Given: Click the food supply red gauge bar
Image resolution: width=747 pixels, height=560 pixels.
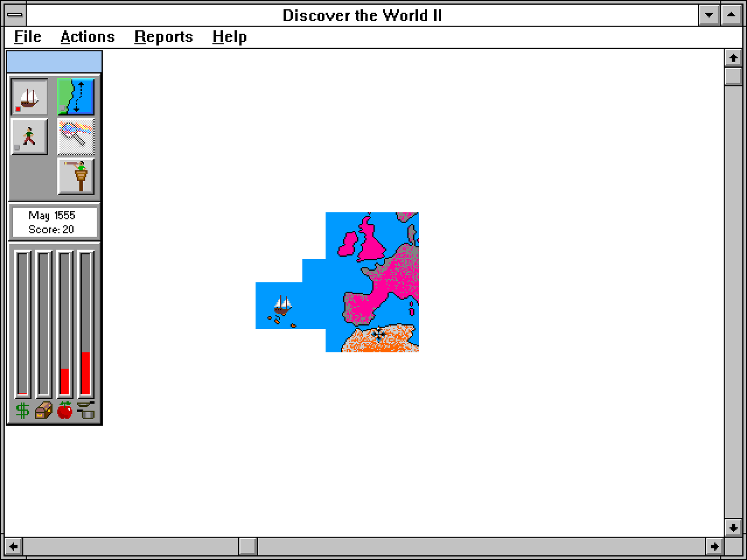Looking at the screenshot, I should (x=64, y=324).
